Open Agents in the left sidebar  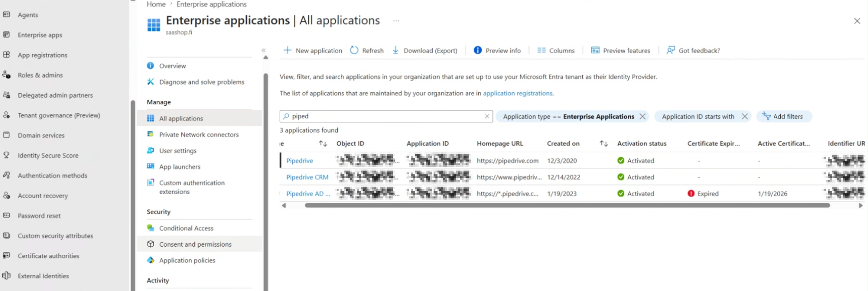(28, 15)
